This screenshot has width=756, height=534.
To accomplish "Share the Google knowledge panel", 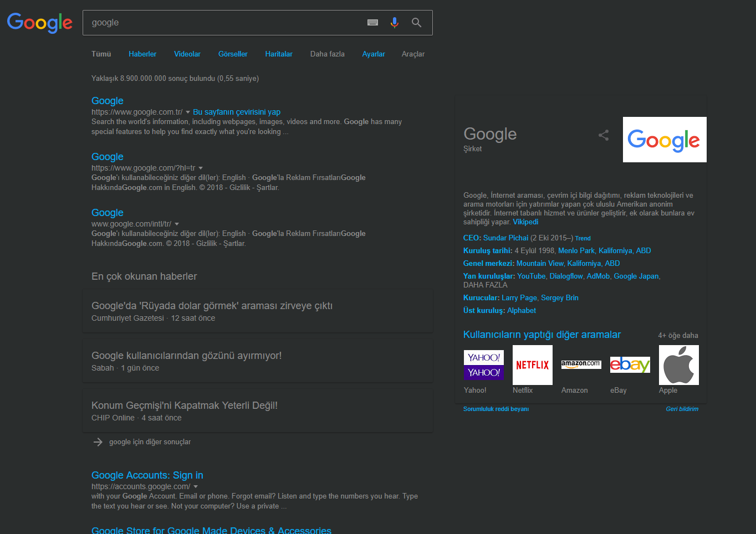I will 604,135.
